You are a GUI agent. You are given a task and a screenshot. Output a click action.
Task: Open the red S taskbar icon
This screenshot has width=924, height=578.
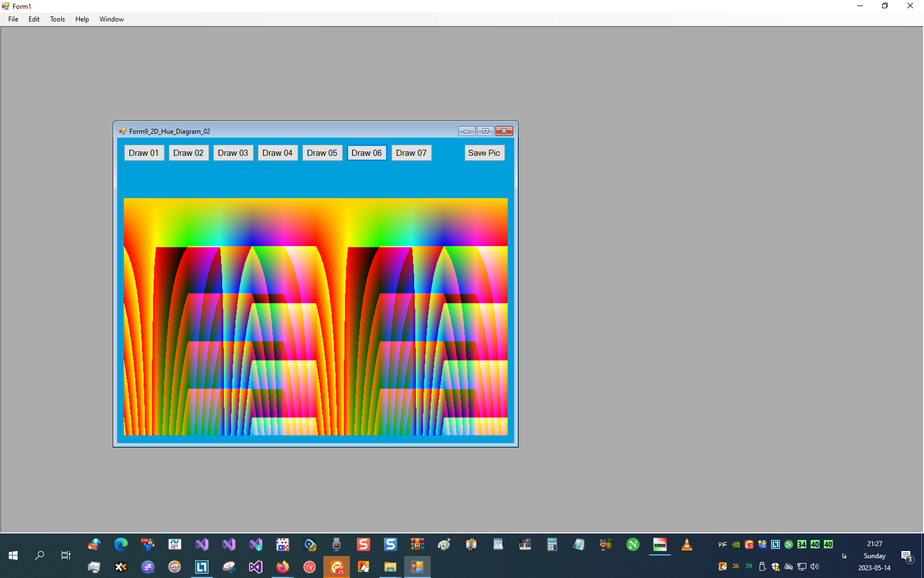click(364, 544)
